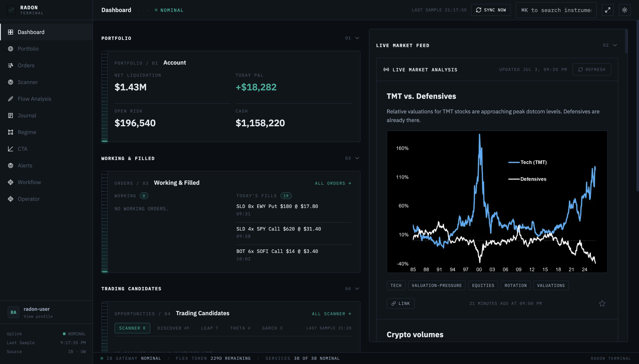Follow the All Scanner link
The height and width of the screenshot is (364, 639).
tap(332, 314)
